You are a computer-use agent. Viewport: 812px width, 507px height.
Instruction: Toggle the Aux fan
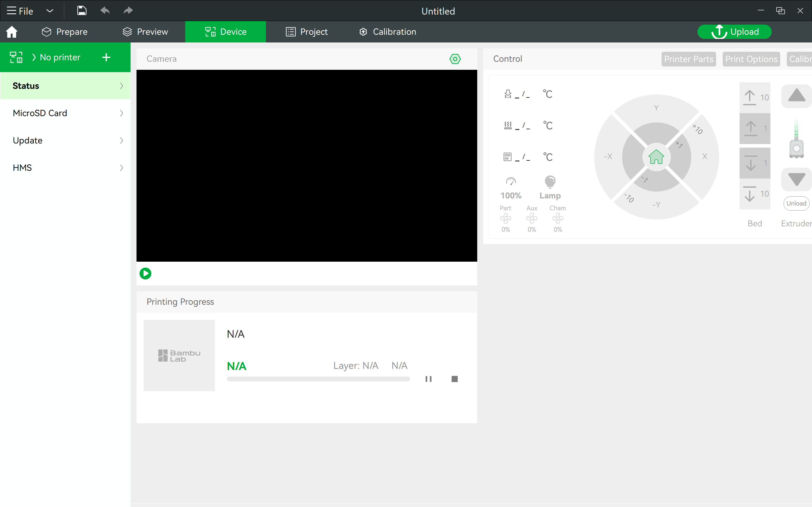coord(532,219)
